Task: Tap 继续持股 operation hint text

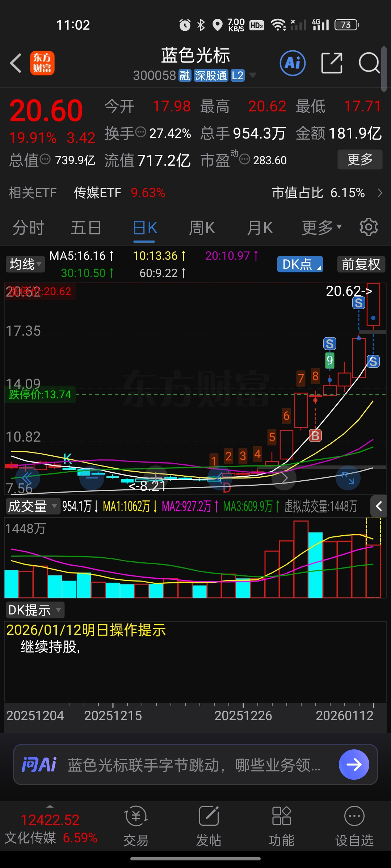Action: click(x=50, y=647)
